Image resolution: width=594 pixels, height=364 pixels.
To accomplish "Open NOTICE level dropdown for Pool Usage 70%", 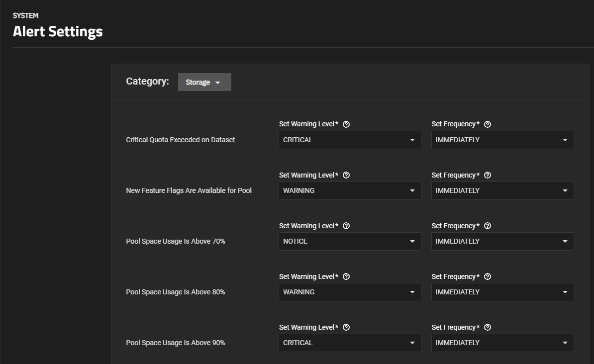I will coord(350,242).
